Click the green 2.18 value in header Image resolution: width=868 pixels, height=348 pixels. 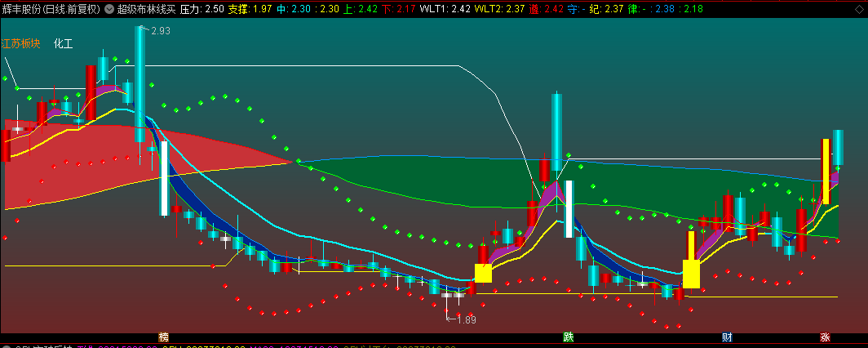(693, 10)
